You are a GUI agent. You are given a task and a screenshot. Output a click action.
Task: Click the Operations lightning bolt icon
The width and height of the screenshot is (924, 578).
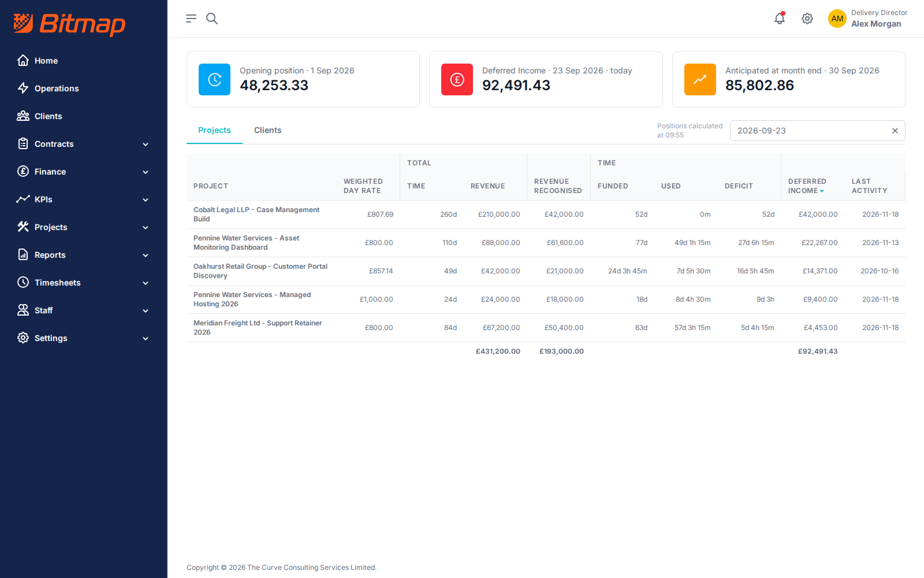pyautogui.click(x=23, y=88)
